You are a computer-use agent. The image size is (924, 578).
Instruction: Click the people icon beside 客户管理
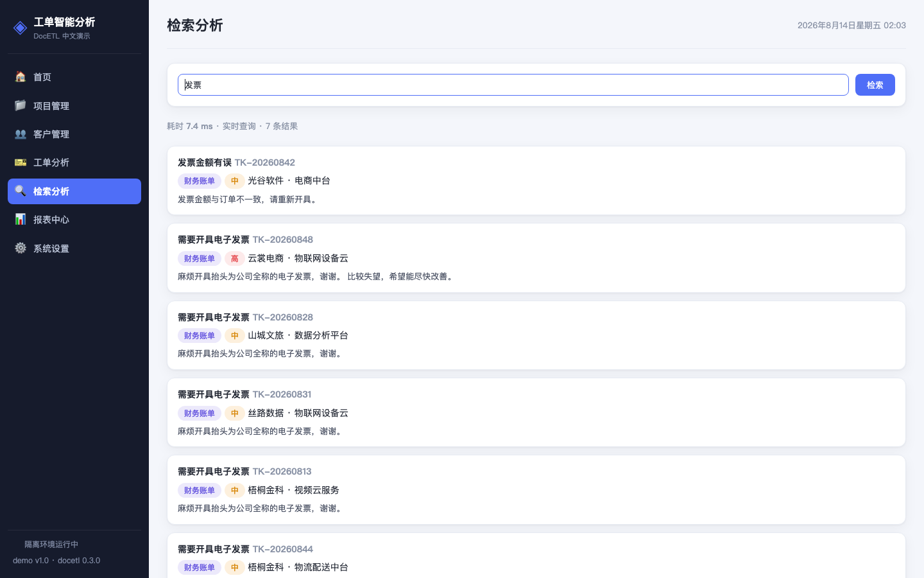(x=21, y=134)
